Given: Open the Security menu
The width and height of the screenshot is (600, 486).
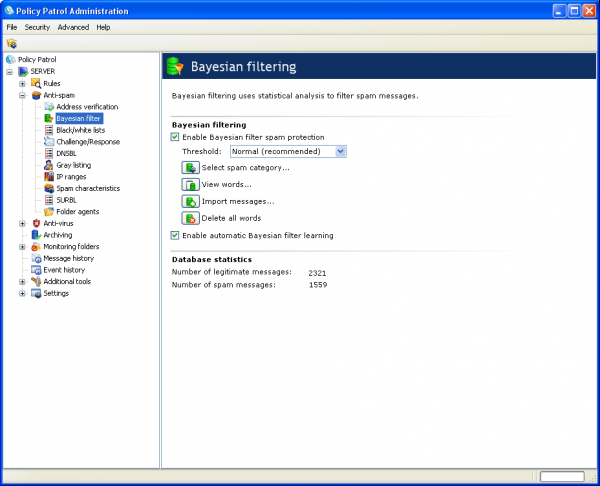Looking at the screenshot, I should [37, 27].
